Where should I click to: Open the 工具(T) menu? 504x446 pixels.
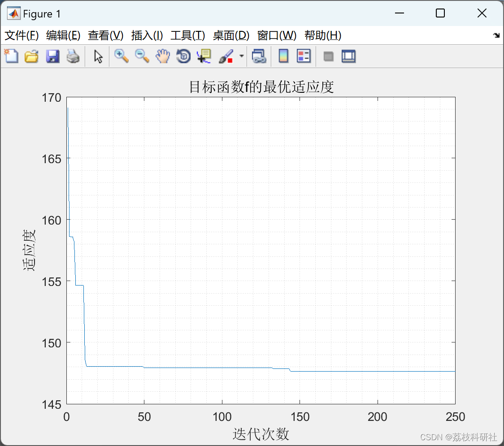[188, 35]
